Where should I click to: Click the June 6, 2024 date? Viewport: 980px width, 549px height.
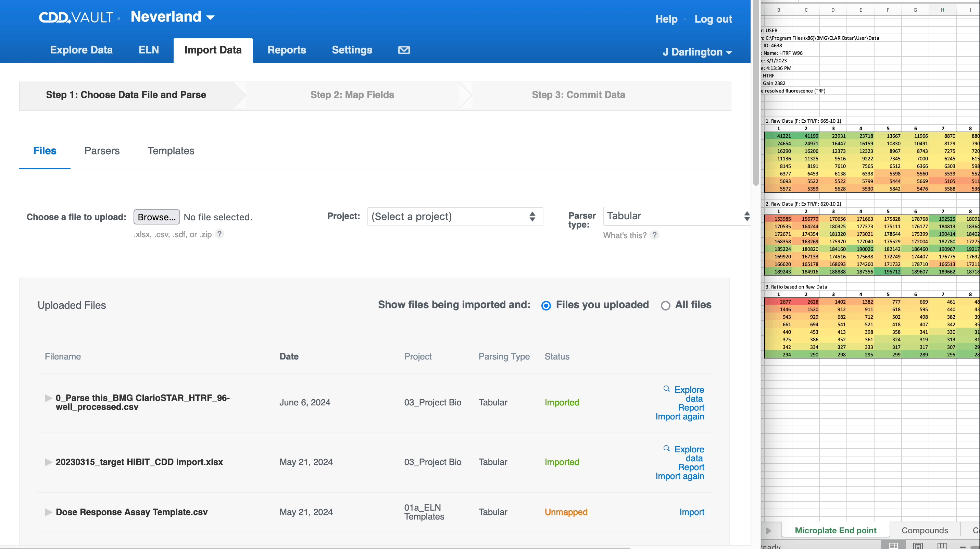point(305,402)
